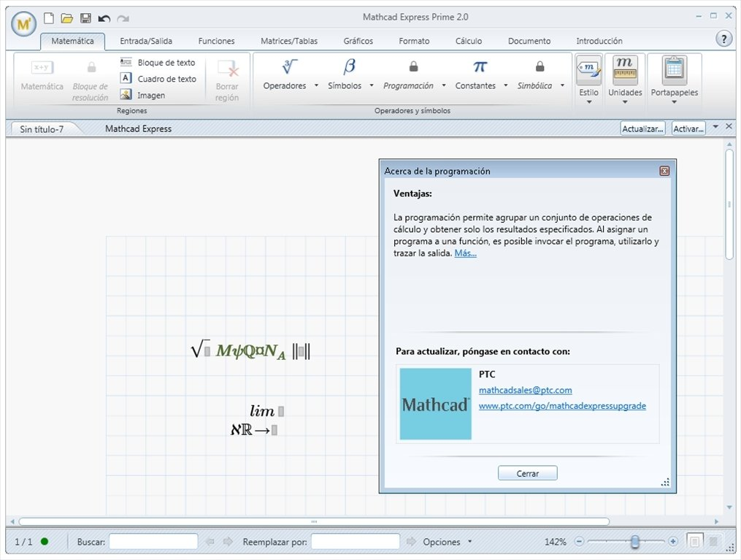Expand the arrow under Portapapeles
This screenshot has height=560, width=741.
[674, 102]
